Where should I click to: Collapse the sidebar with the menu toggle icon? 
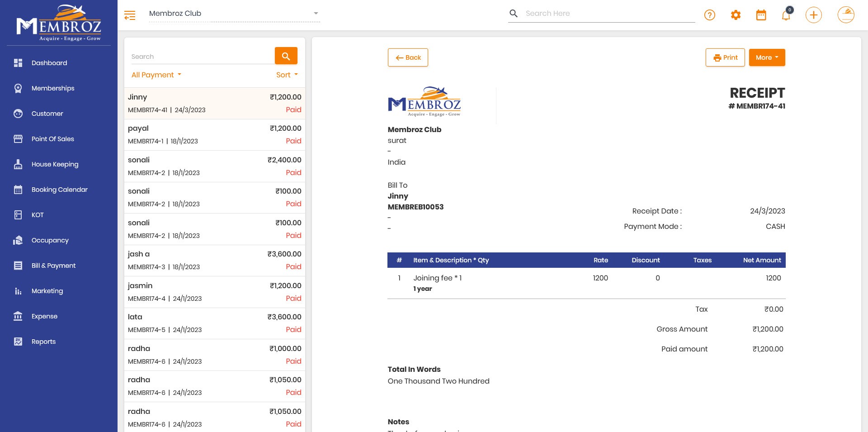click(130, 15)
